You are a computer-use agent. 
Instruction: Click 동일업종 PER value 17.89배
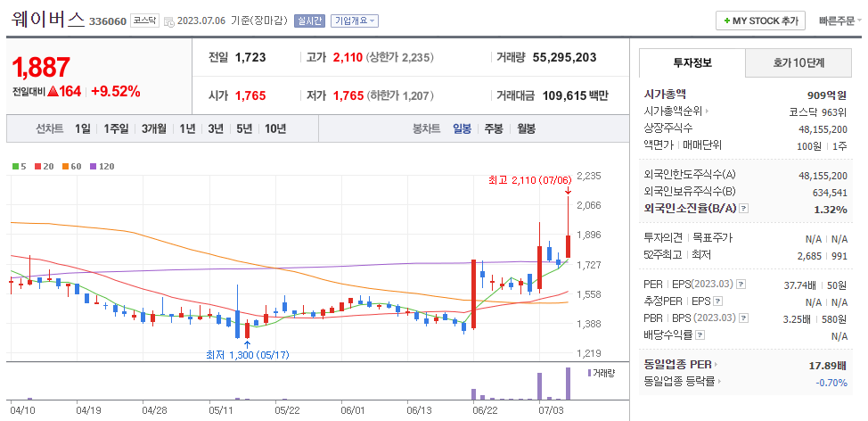(828, 367)
